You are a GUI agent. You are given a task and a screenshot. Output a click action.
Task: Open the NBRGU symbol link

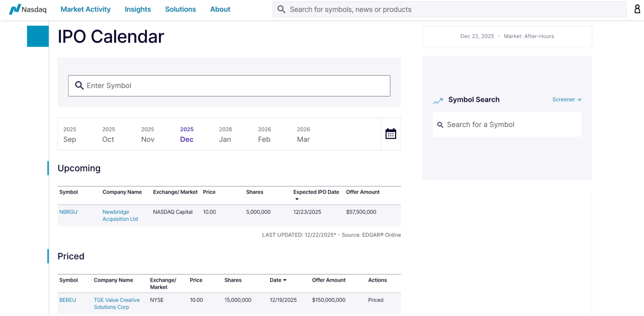(68, 212)
